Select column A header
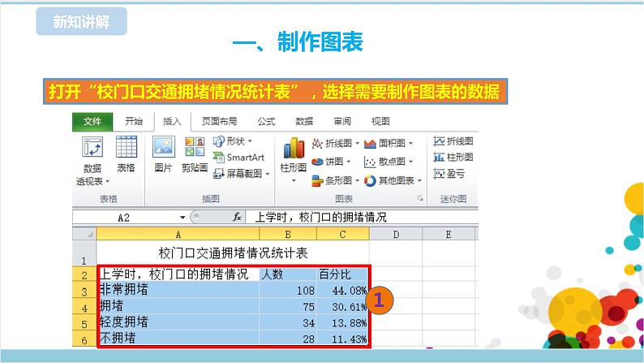 [178, 235]
